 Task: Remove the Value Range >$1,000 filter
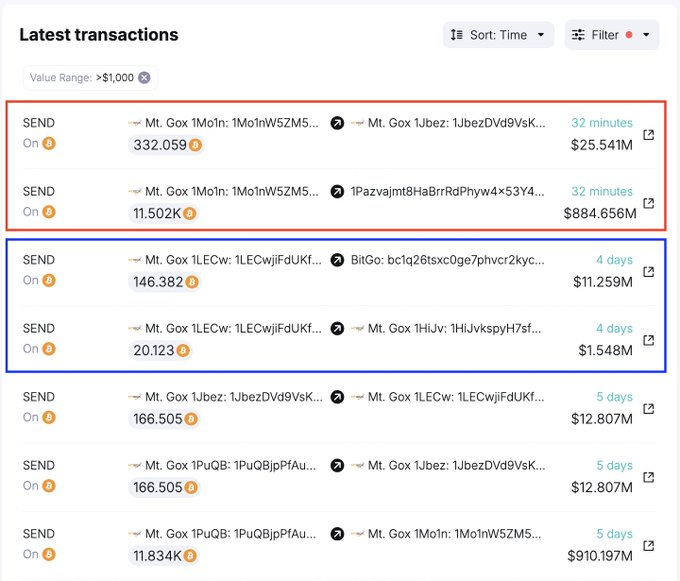[144, 78]
